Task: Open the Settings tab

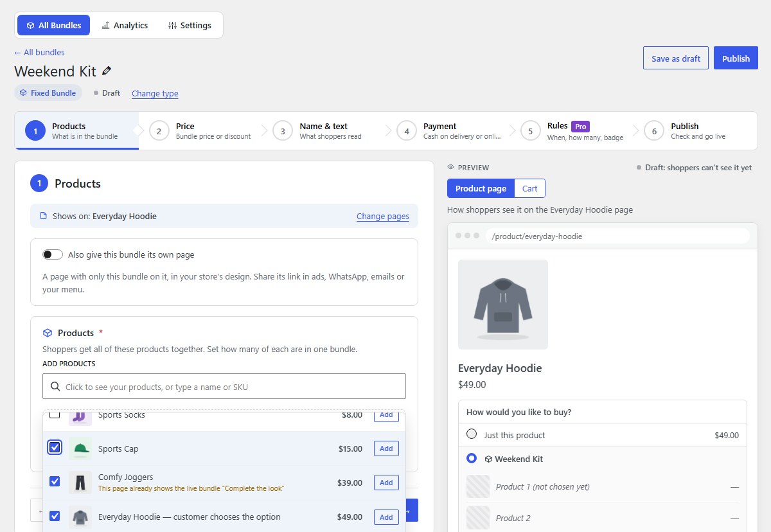Action: (x=190, y=25)
